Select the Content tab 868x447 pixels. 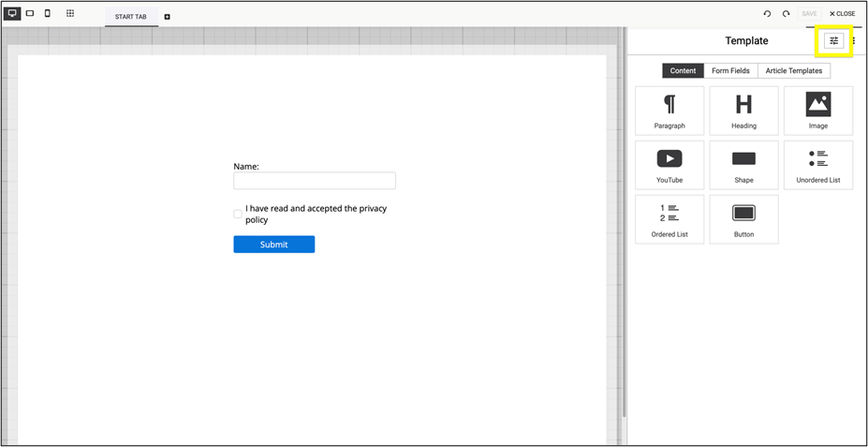(684, 71)
